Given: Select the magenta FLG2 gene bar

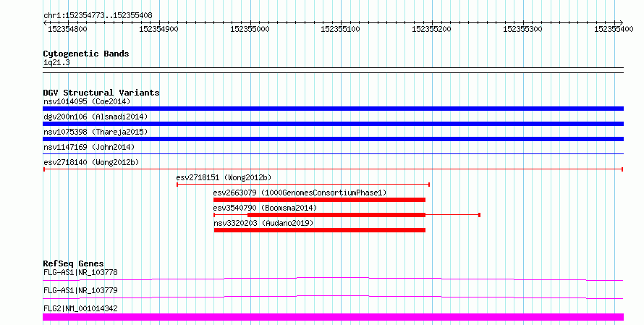Looking at the screenshot, I should (333, 317).
